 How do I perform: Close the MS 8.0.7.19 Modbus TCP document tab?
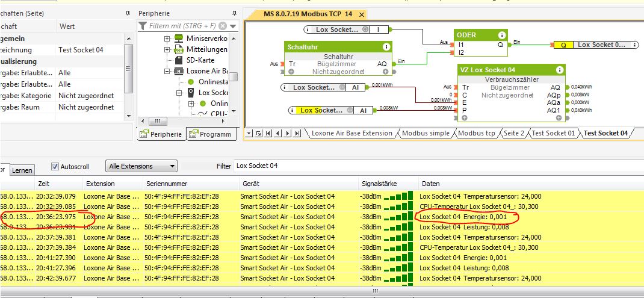point(361,14)
